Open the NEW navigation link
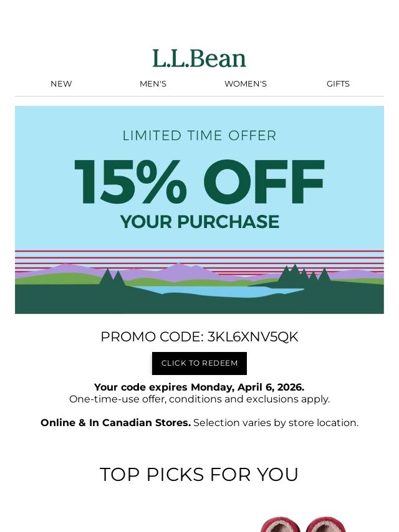Viewport: 399px width, 532px height. click(x=61, y=83)
